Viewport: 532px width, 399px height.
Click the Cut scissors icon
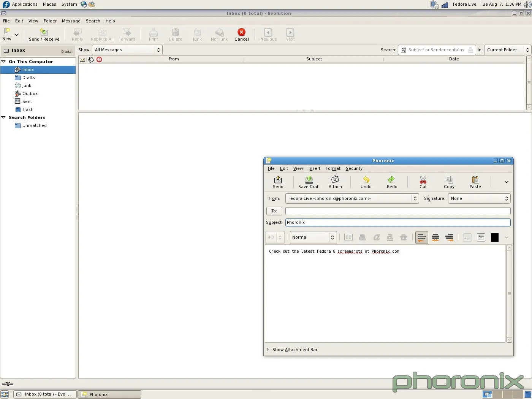(x=423, y=179)
